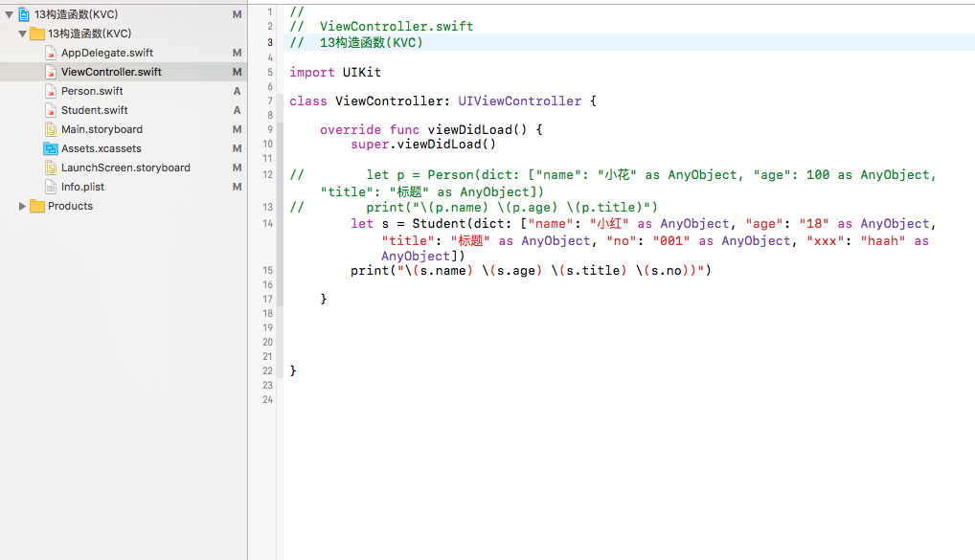The height and width of the screenshot is (560, 975).
Task: Place cursor on 'import UIKit' line
Action: (335, 72)
